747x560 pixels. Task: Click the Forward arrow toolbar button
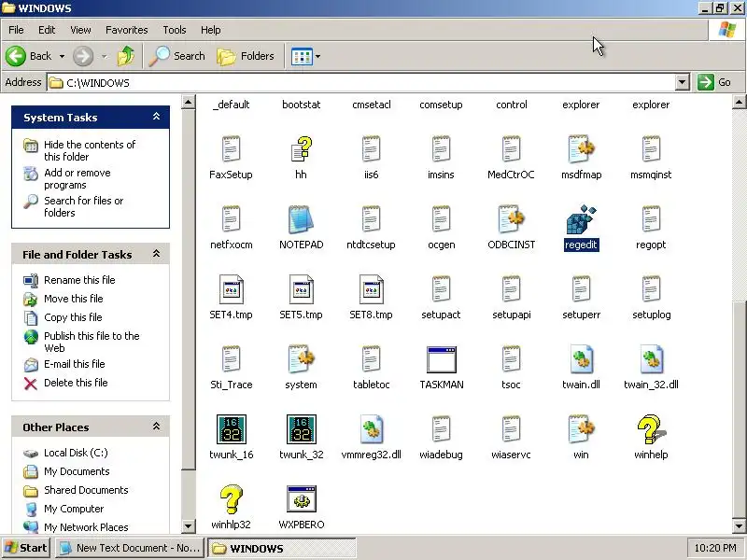[83, 56]
